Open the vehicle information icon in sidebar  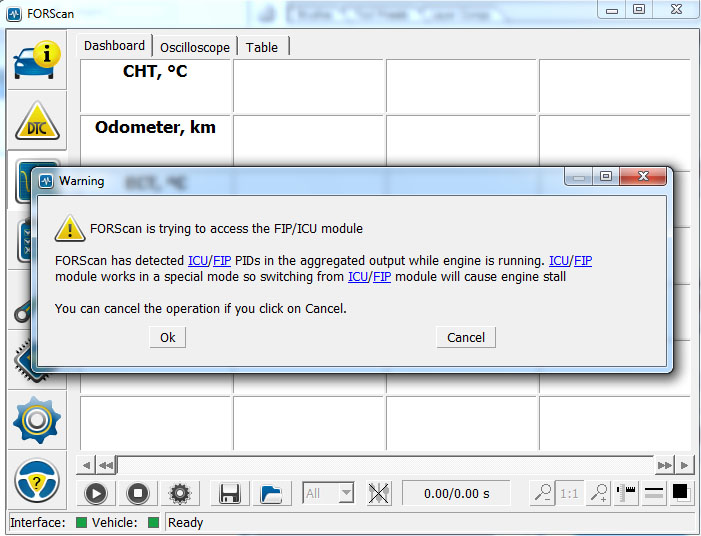37,61
